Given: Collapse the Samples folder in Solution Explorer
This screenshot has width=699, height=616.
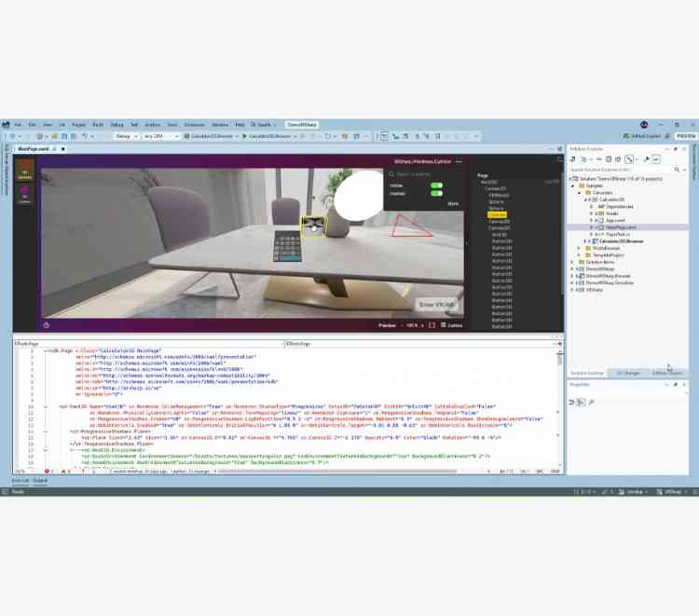Looking at the screenshot, I should [573, 185].
